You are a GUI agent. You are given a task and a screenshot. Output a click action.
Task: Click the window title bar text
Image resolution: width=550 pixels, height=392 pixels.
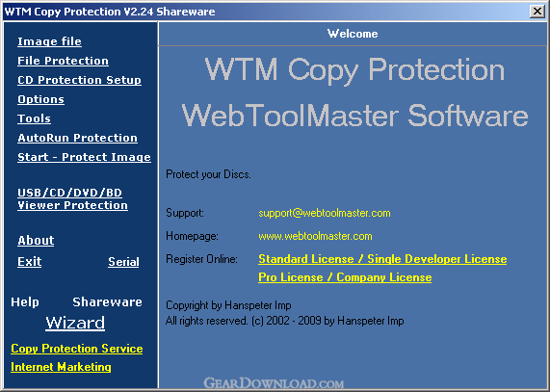click(110, 12)
